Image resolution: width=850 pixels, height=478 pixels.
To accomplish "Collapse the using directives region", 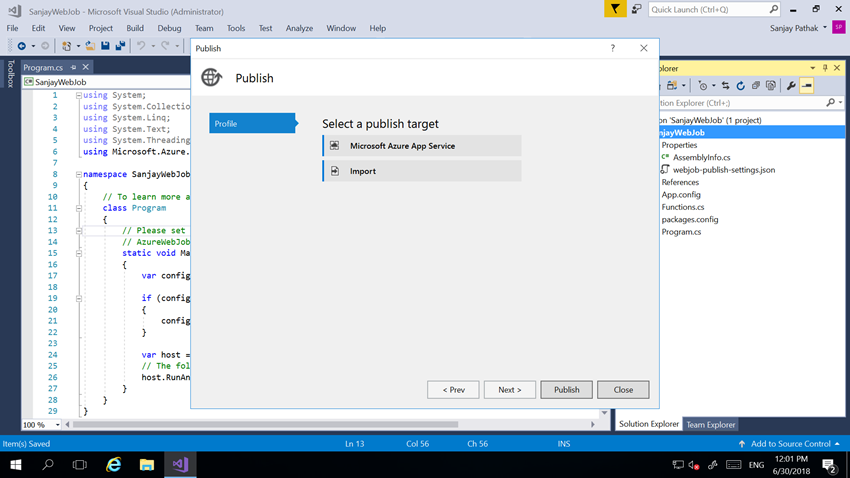I will (x=79, y=95).
